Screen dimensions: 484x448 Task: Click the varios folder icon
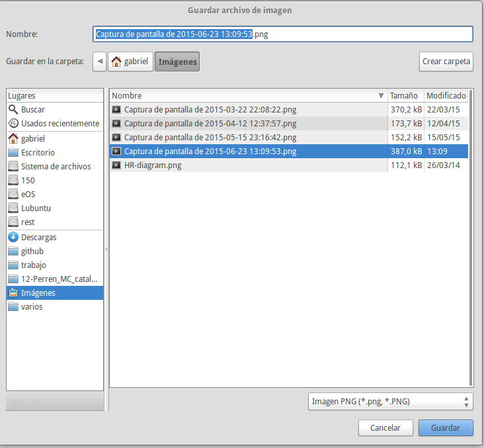click(x=13, y=306)
